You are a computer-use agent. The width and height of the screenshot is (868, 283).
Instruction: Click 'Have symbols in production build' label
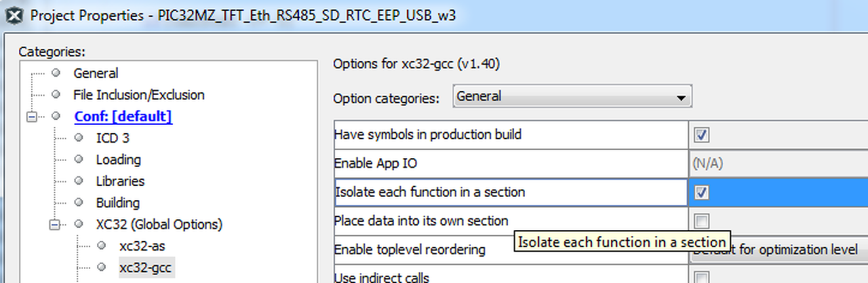pos(428,134)
